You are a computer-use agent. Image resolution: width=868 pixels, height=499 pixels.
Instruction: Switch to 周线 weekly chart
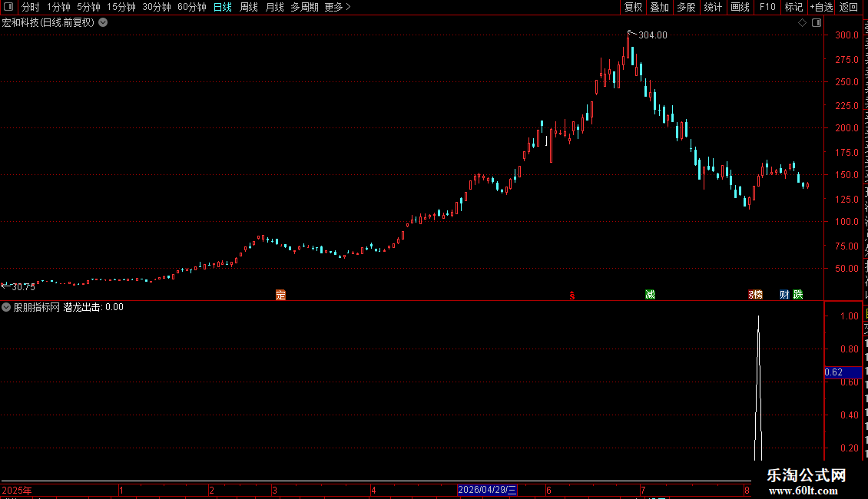(249, 7)
